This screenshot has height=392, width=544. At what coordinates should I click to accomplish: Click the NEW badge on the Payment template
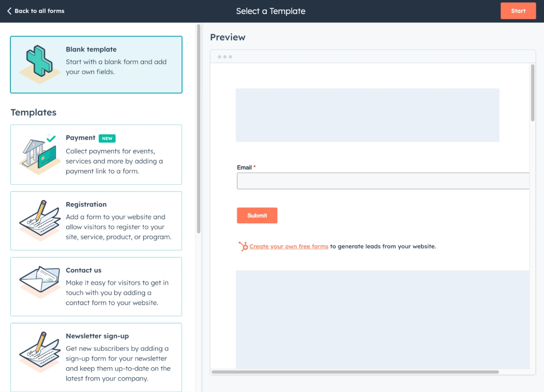(x=107, y=138)
